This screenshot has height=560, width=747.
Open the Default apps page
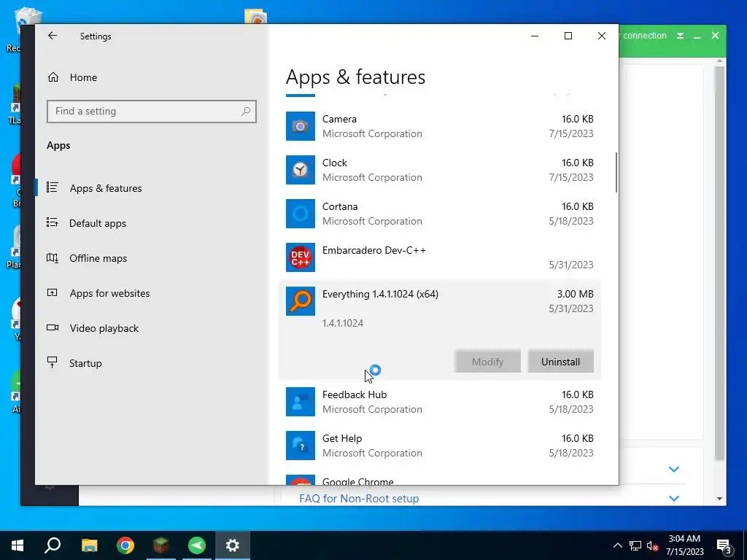(98, 223)
